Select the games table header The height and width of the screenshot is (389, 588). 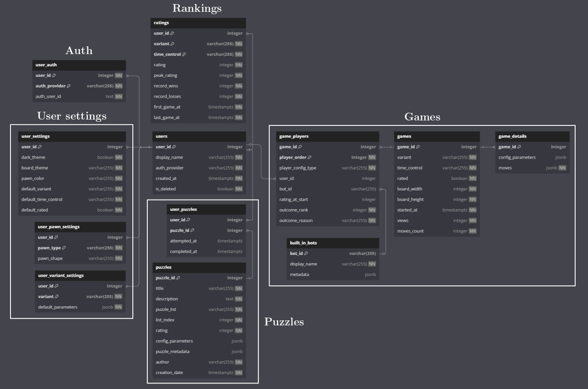point(437,136)
